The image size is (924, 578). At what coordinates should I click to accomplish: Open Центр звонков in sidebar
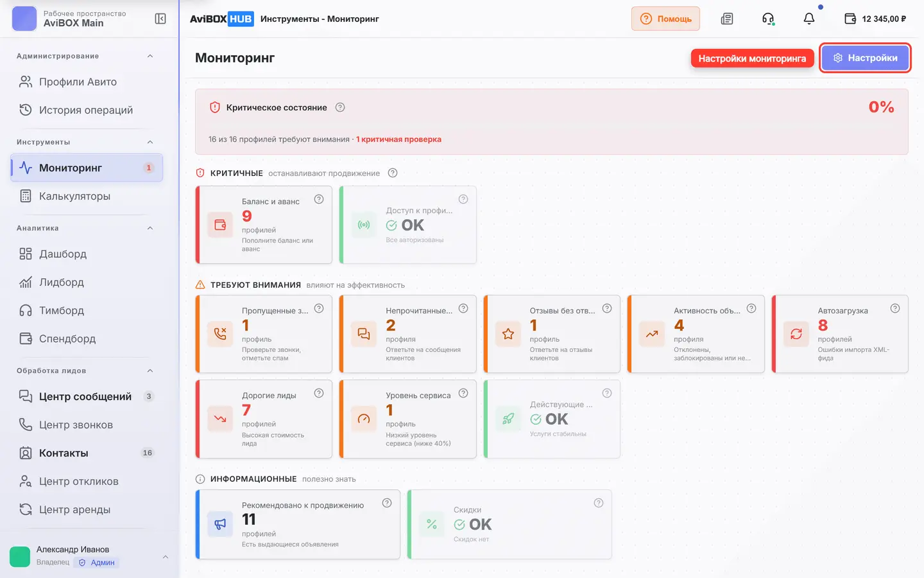[x=87, y=425]
